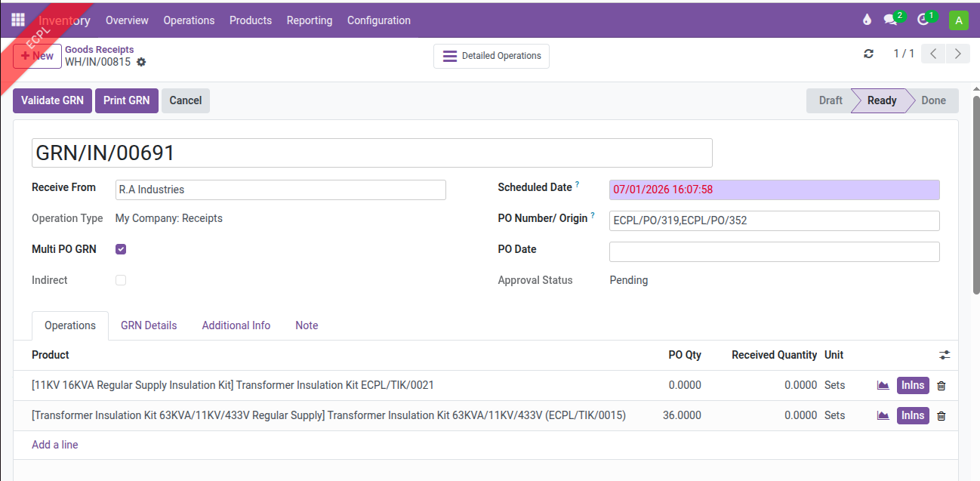The width and height of the screenshot is (980, 481).
Task: Open the activities clock icon
Action: tap(923, 20)
